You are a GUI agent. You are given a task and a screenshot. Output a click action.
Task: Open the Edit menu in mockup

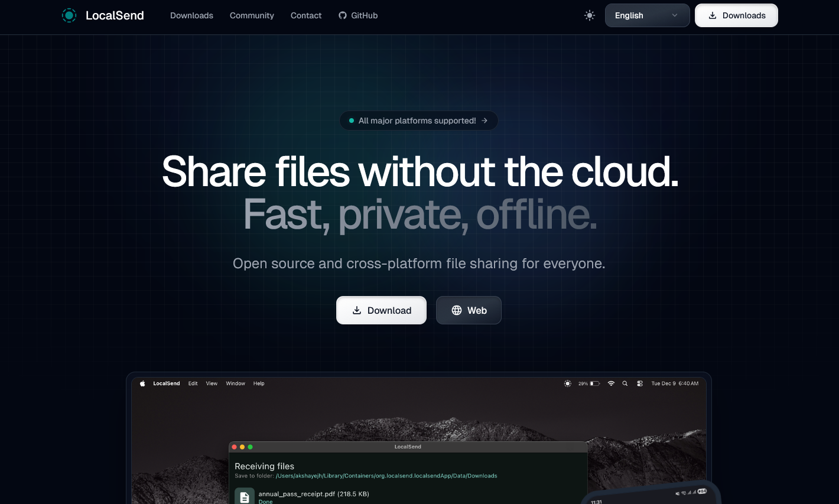193,383
